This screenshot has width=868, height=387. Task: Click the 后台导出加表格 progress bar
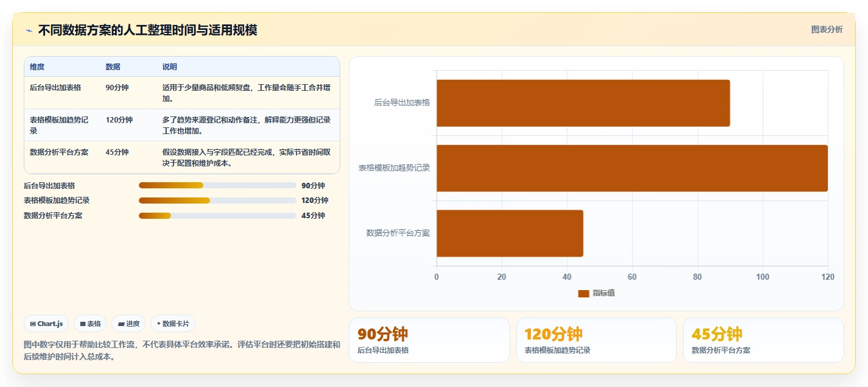(x=217, y=185)
